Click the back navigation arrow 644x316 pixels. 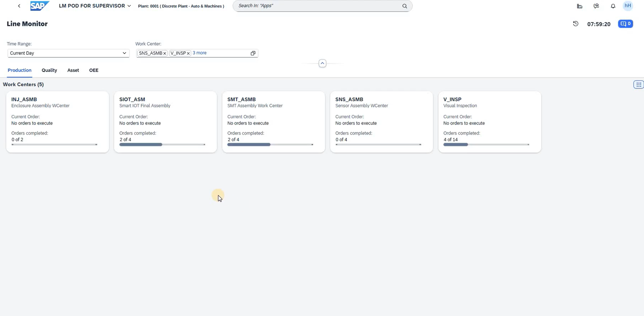(19, 6)
